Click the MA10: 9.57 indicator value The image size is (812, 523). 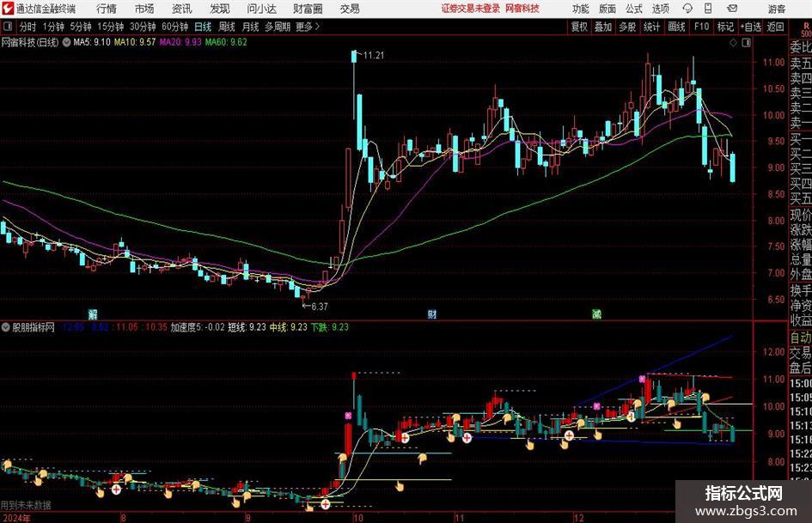click(x=135, y=42)
